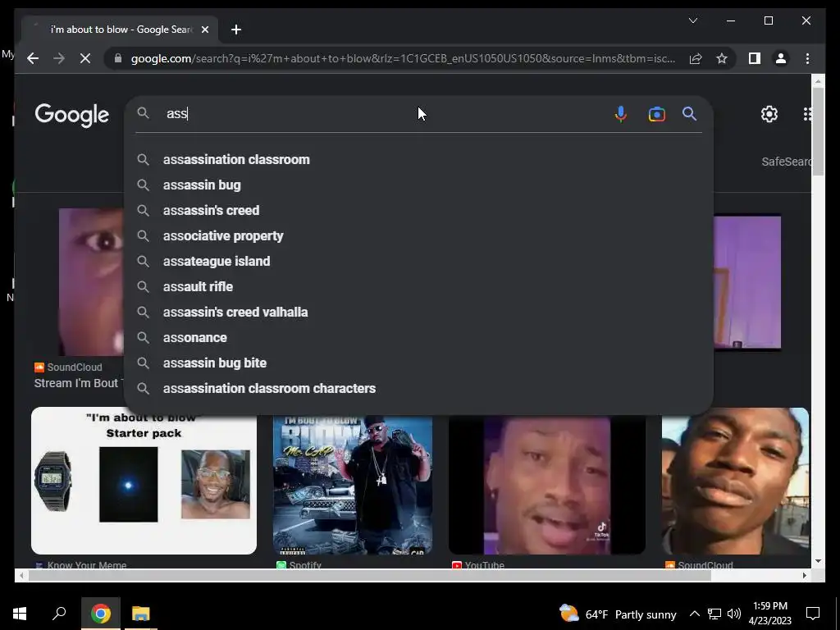This screenshot has width=840, height=630.
Task: Open the Google apps grid
Action: point(807,114)
